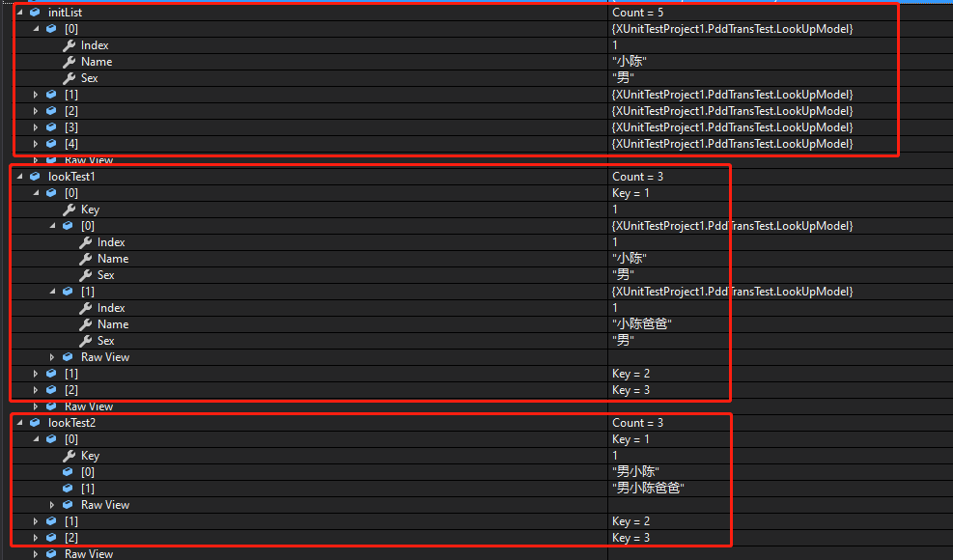This screenshot has height=560, width=953.
Task: Click the "男小陈" value under lookTest2
Action: point(631,471)
